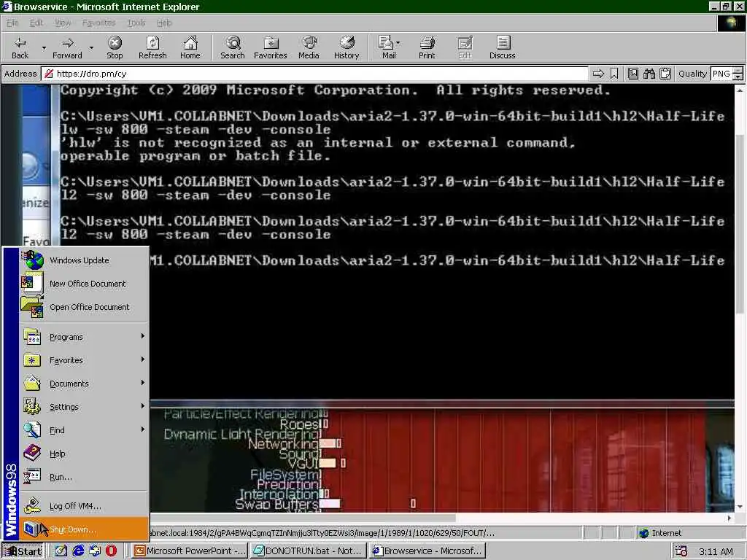
Task: Click the bookmark icon next to Go arrow
Action: (614, 74)
